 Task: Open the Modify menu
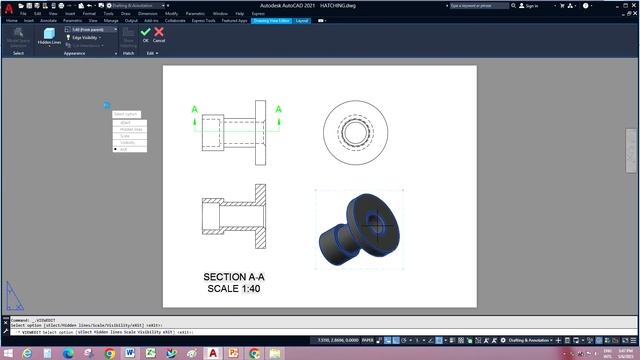(171, 13)
